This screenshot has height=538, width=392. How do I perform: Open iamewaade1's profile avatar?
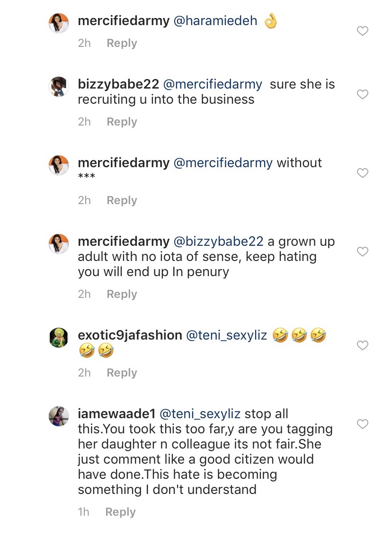59,417
